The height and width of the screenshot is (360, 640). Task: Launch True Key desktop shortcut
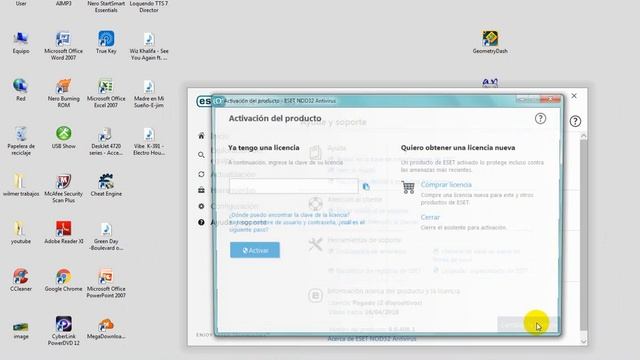click(x=106, y=42)
